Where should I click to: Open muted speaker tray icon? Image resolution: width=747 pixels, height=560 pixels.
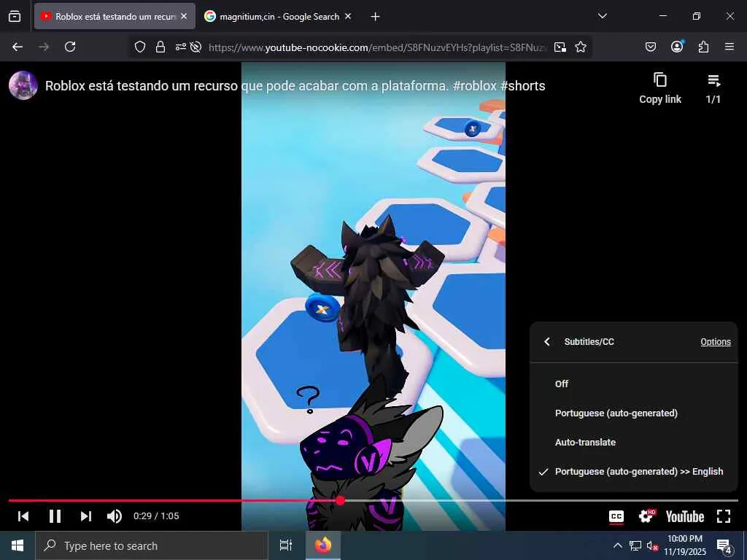click(x=652, y=546)
